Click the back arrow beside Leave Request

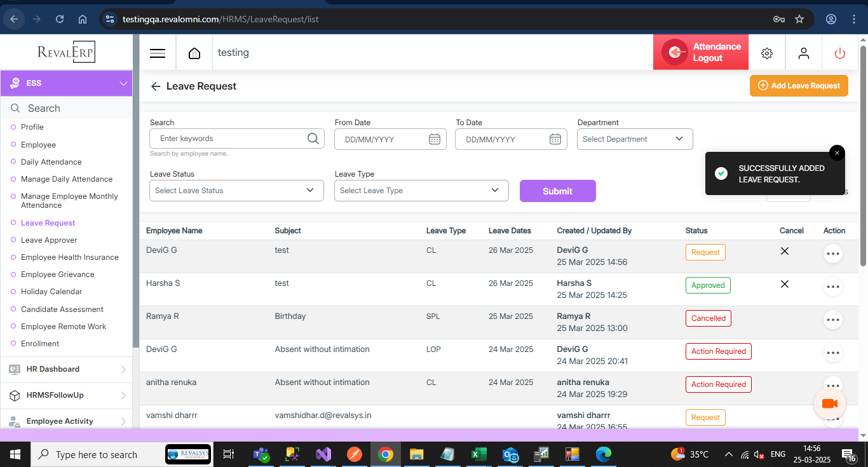click(x=156, y=86)
